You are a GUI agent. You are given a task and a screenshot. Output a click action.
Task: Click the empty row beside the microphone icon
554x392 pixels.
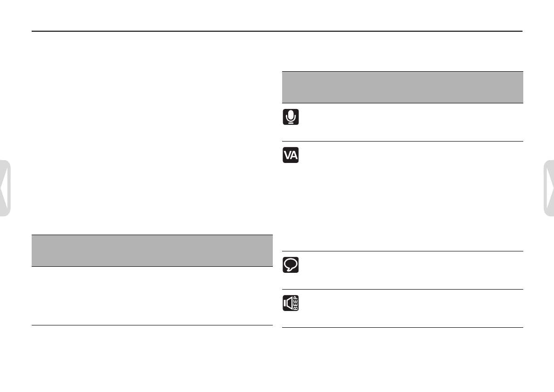411,122
